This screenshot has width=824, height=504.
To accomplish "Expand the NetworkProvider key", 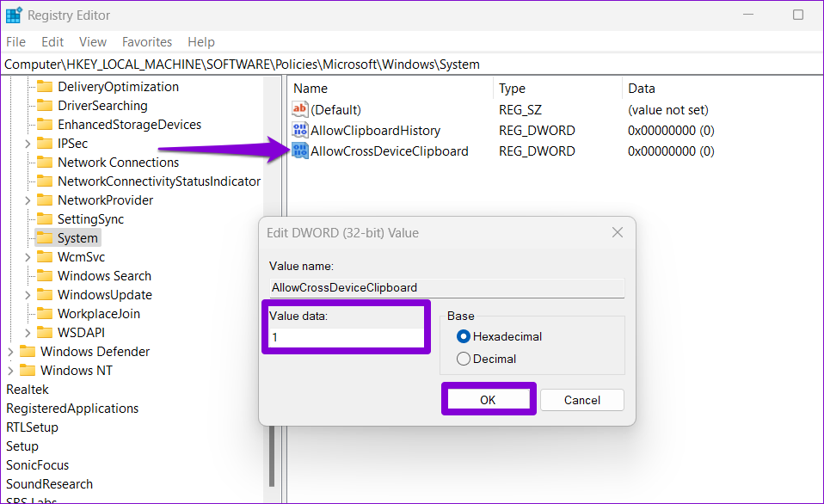I will point(28,200).
